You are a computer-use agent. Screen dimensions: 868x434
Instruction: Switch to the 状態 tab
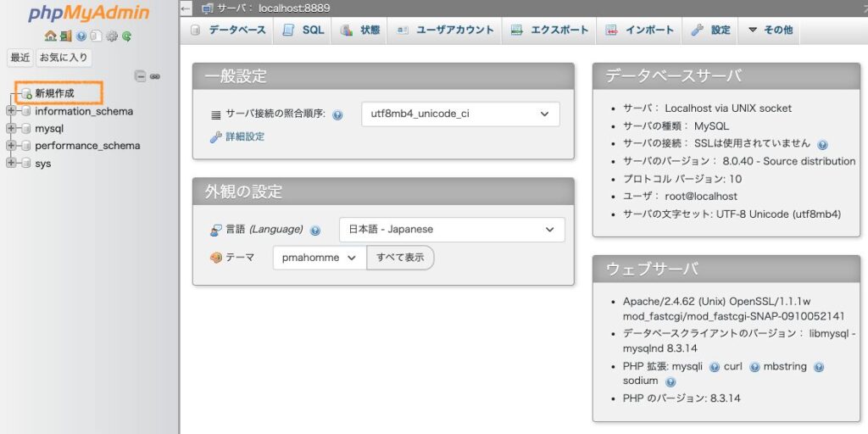359,30
